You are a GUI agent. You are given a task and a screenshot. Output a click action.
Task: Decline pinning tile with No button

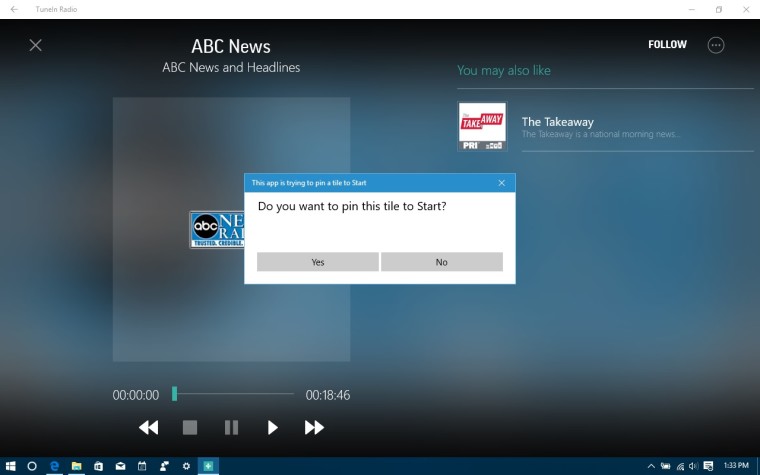pos(442,262)
